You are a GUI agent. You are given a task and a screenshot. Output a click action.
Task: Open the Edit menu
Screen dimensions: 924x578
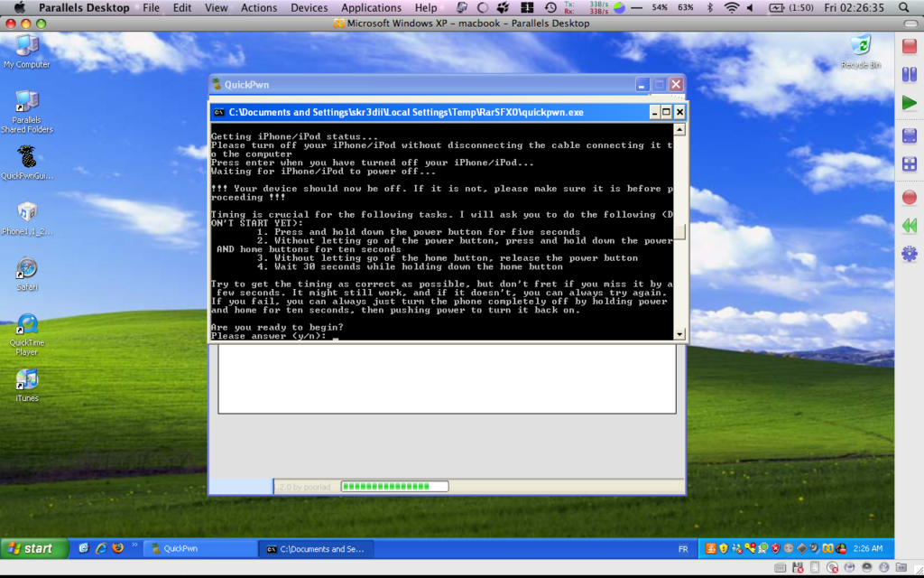coord(182,7)
